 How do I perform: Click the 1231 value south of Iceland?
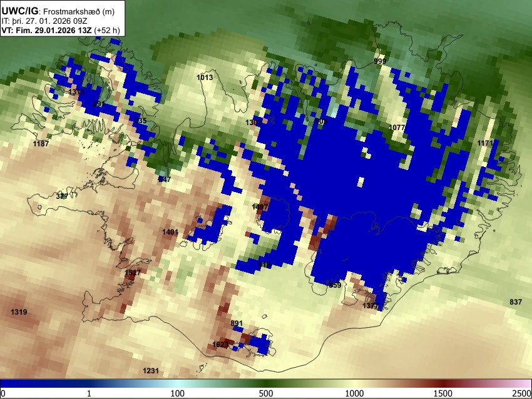(x=151, y=371)
